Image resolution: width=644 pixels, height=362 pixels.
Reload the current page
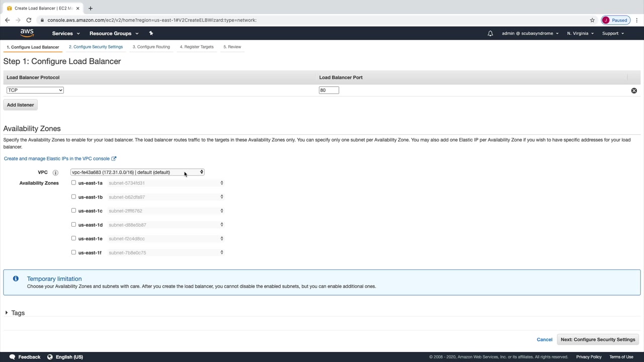29,20
